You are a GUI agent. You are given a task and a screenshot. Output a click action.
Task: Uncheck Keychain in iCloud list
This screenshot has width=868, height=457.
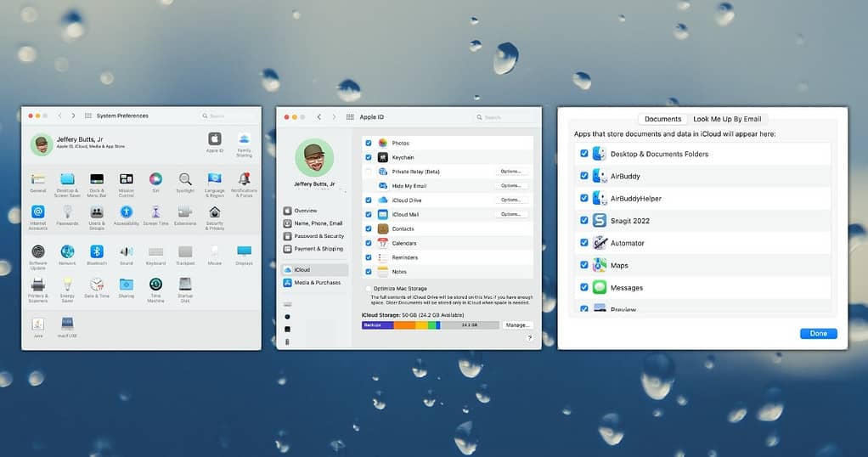368,157
